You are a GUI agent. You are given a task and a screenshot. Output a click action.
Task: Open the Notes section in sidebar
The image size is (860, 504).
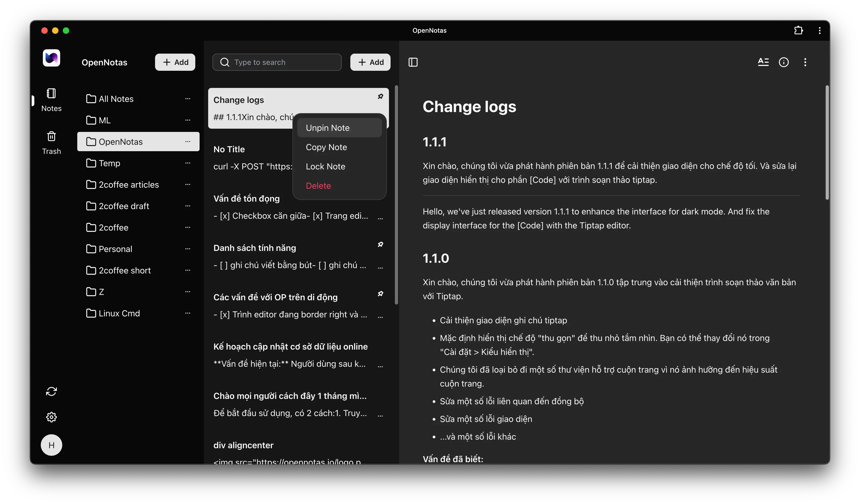[x=51, y=100]
